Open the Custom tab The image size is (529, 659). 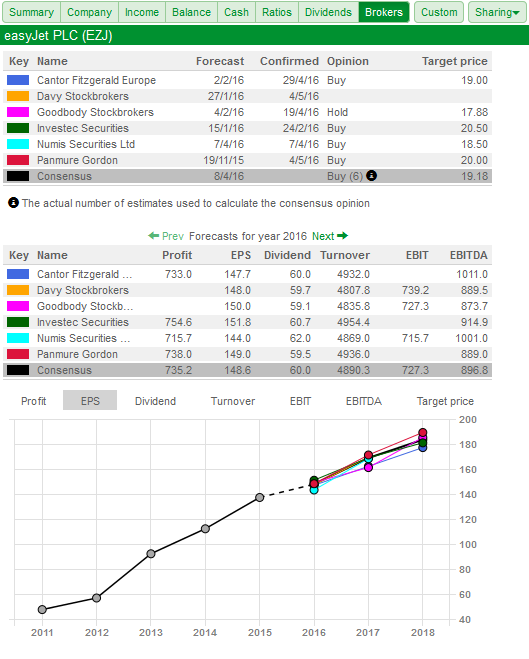[439, 12]
